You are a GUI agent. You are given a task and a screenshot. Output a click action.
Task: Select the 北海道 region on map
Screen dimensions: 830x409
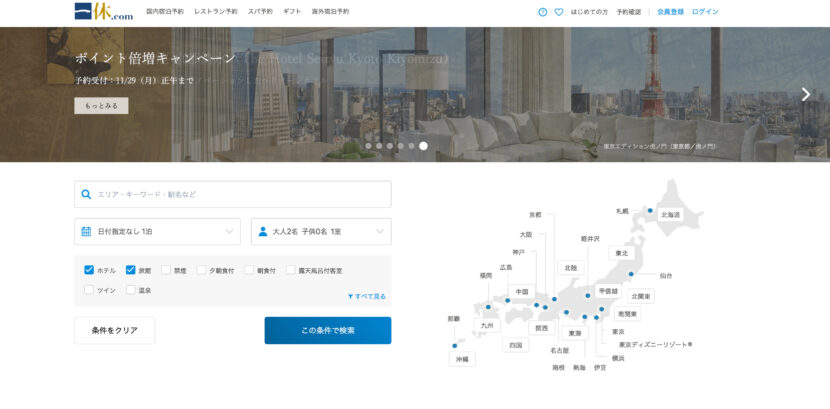point(670,215)
